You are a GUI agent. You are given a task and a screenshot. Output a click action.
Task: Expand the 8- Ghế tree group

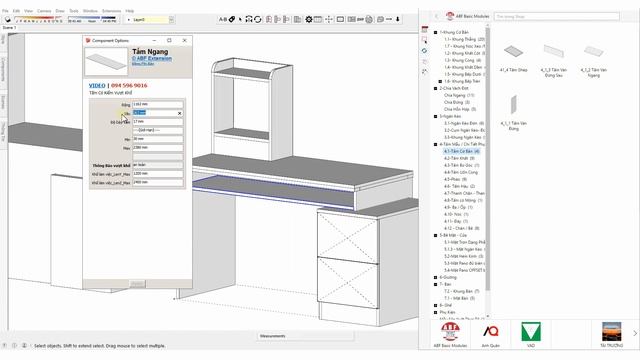pyautogui.click(x=436, y=305)
